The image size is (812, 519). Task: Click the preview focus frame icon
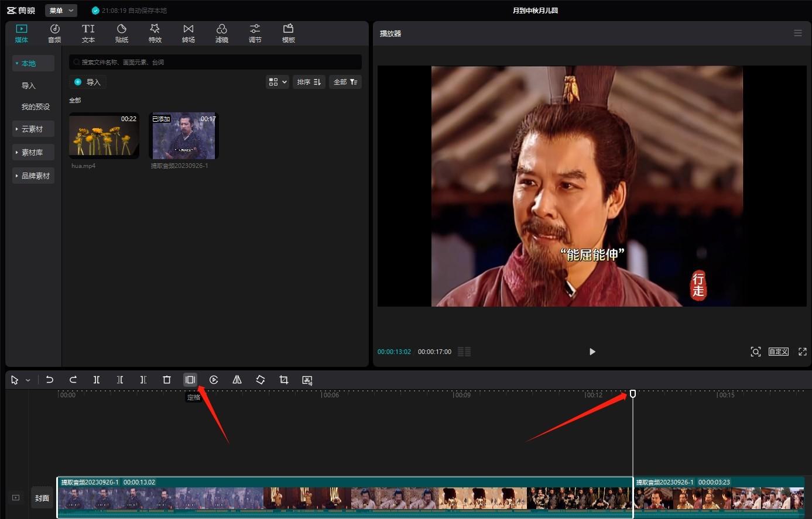coord(756,352)
